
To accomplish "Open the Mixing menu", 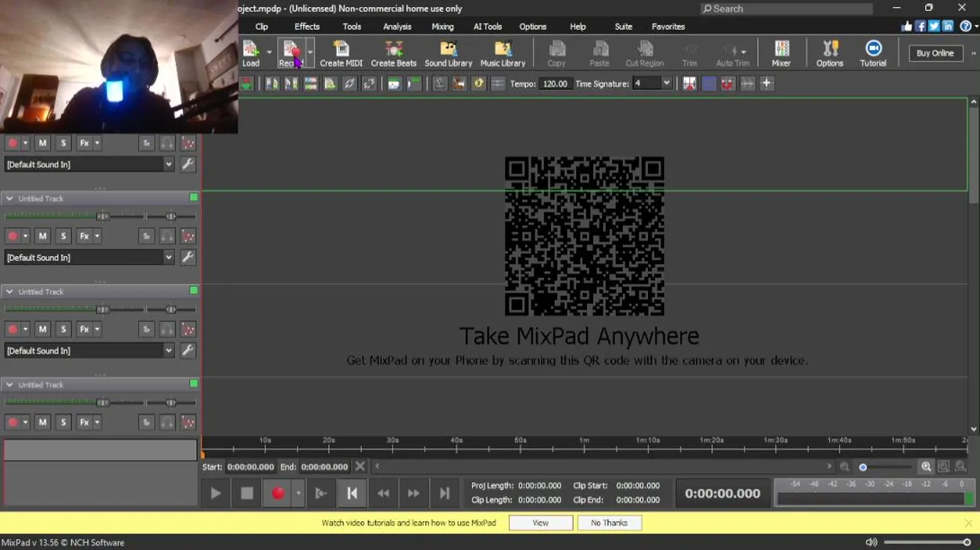I will pyautogui.click(x=443, y=26).
